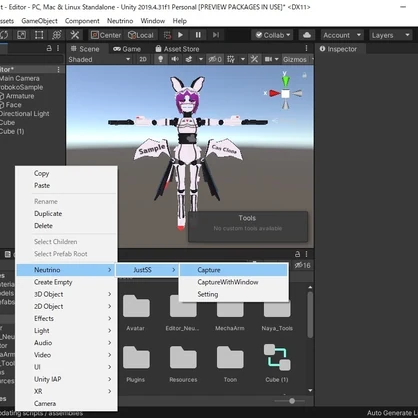Choose Copy from context menu

pos(41,173)
